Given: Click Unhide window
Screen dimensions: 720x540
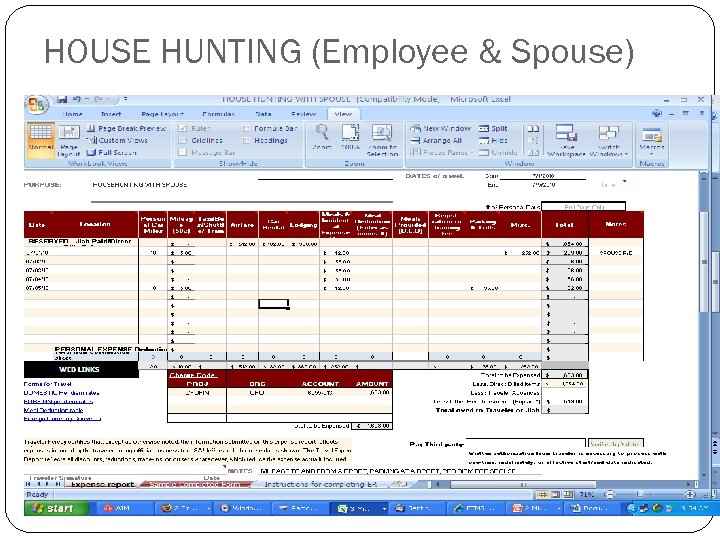Looking at the screenshot, I should click(498, 152).
